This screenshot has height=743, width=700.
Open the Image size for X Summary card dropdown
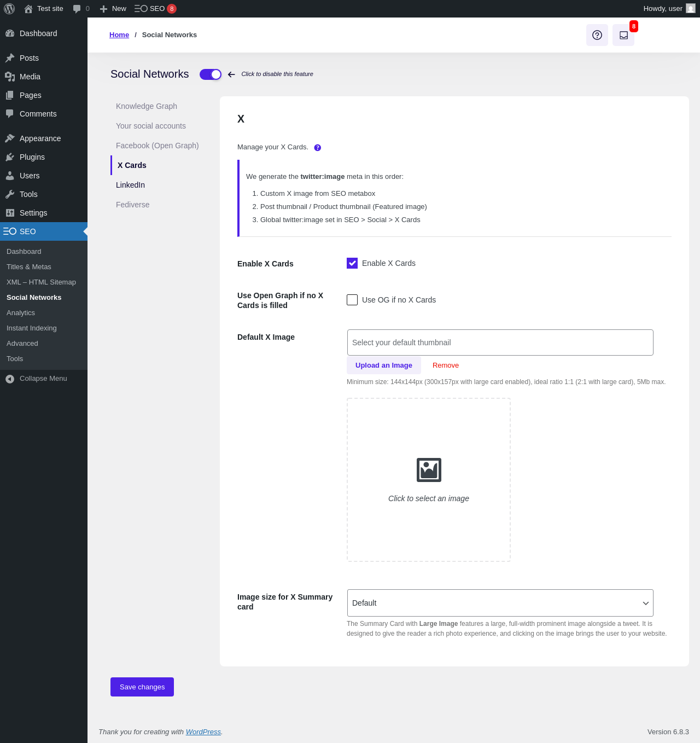click(500, 603)
